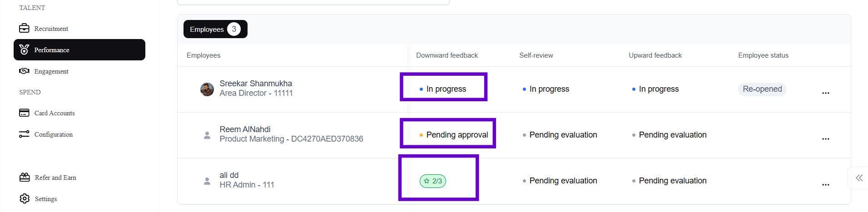Click the Engagement handshake icon
Viewport: 868px width, 212px height.
click(24, 71)
